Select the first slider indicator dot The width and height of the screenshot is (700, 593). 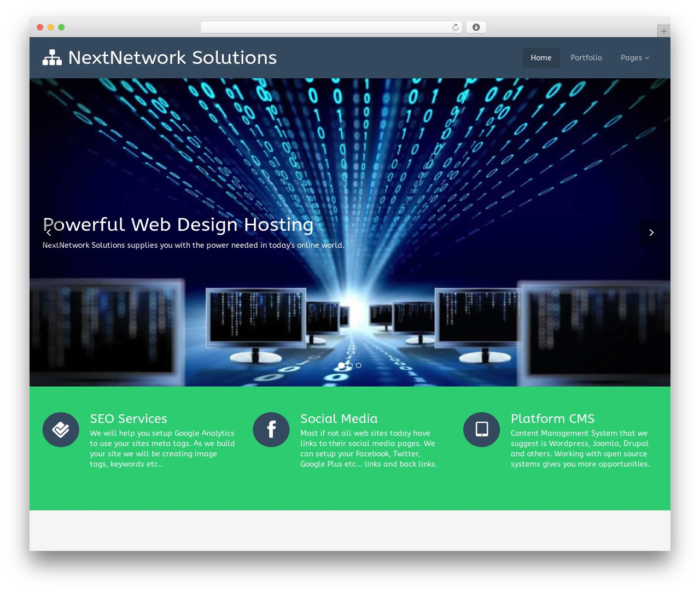(341, 365)
